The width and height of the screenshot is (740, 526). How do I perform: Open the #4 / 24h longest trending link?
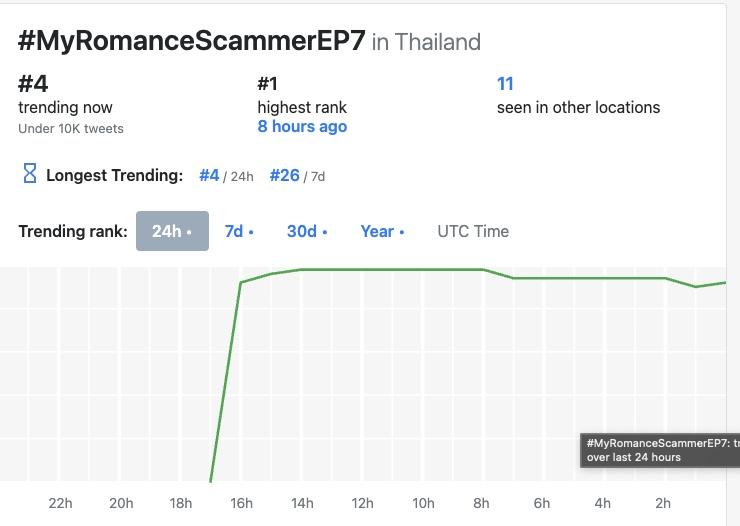click(209, 175)
